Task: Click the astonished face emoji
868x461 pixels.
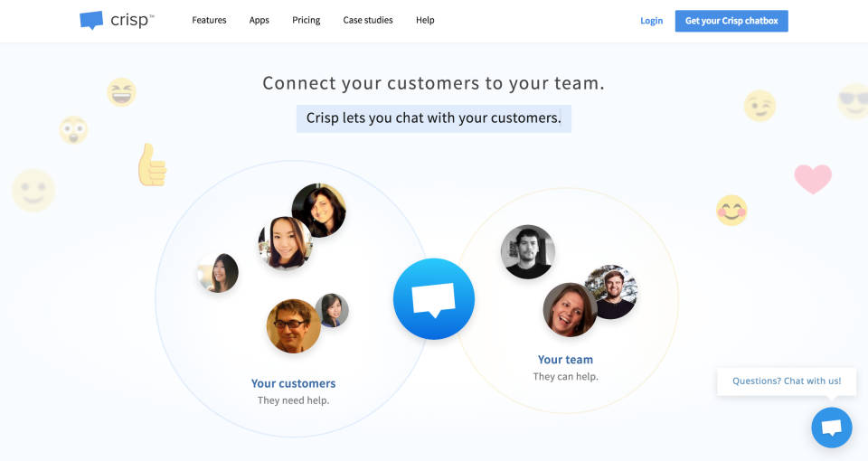Action: (73, 130)
